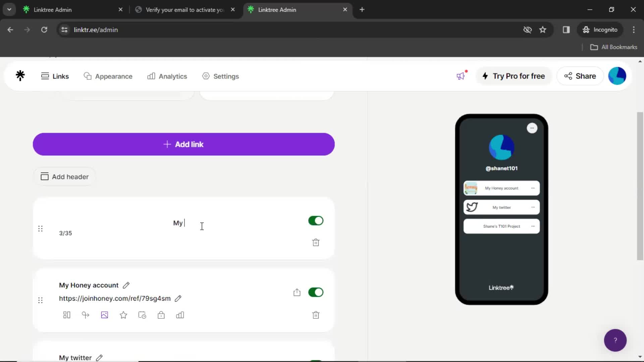Screen dimensions: 644x362
Task: Edit the My Honey account title
Action: click(126, 285)
